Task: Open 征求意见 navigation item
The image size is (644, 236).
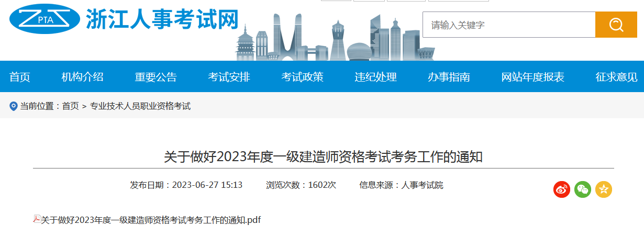Action: [617, 77]
